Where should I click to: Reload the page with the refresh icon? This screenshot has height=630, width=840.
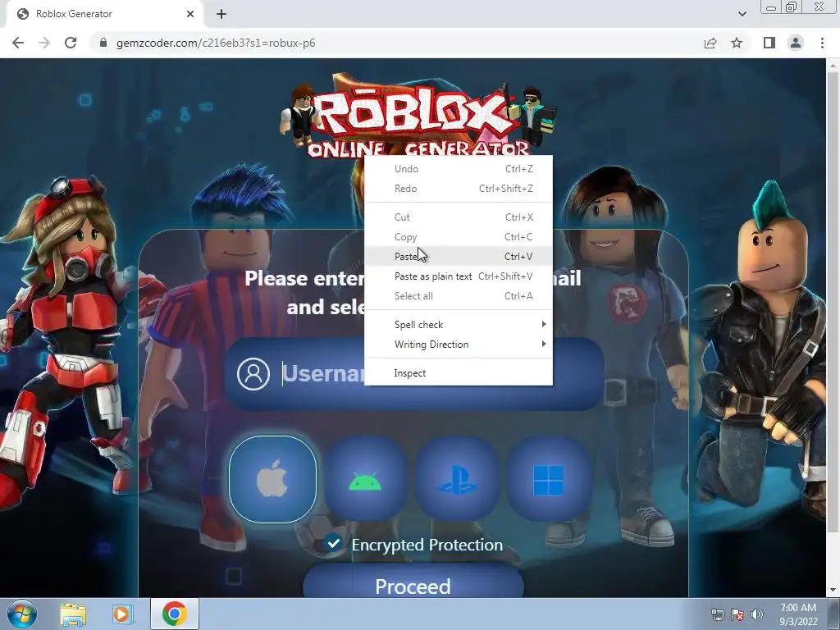pyautogui.click(x=71, y=43)
